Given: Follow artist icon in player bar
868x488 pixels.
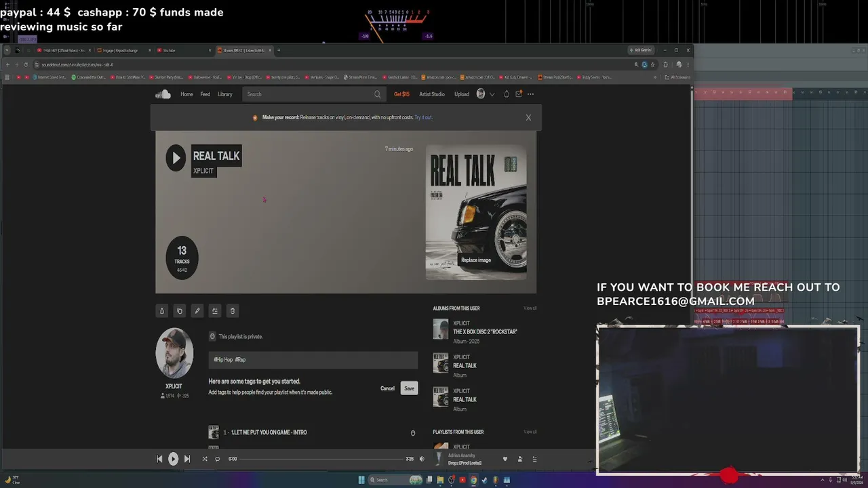Looking at the screenshot, I should [520, 459].
